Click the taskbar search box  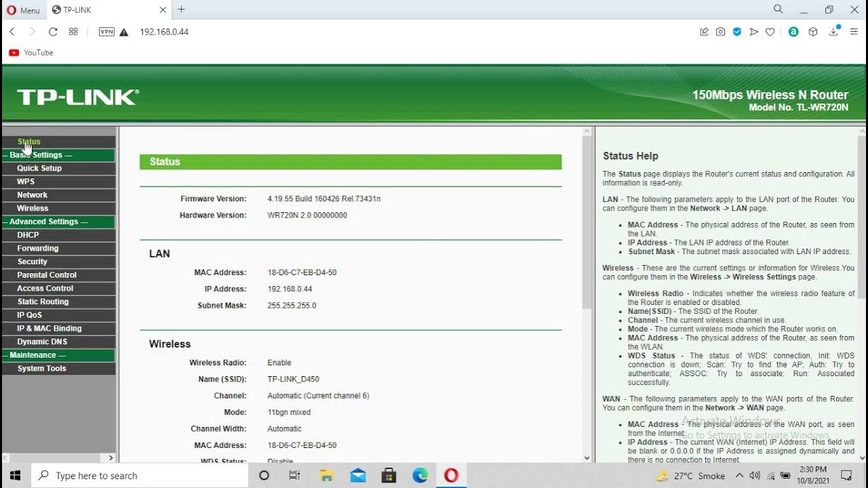140,476
